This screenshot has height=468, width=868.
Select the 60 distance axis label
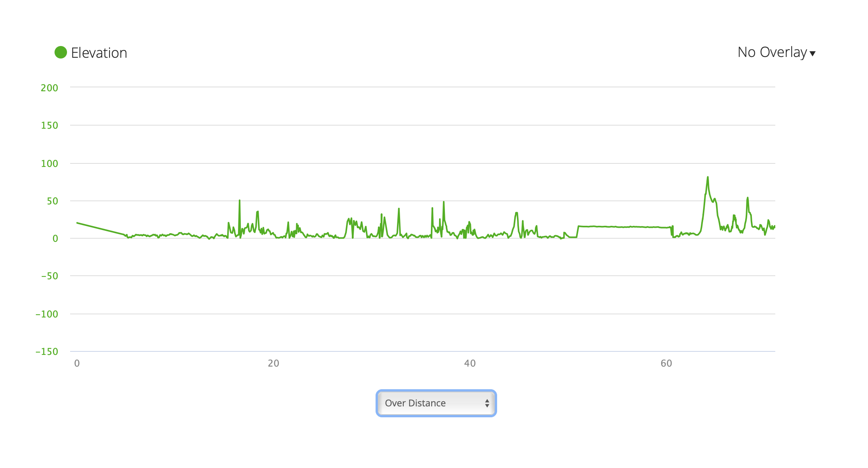(x=666, y=363)
